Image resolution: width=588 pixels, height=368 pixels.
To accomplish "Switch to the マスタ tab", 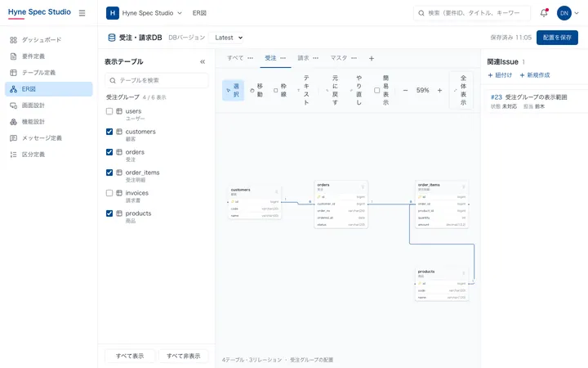I will coord(339,58).
